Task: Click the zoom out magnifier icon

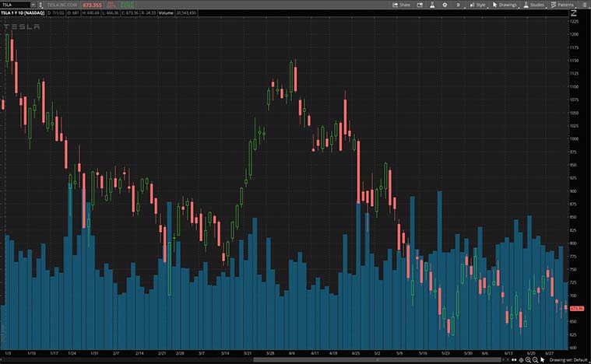Action: point(535,360)
